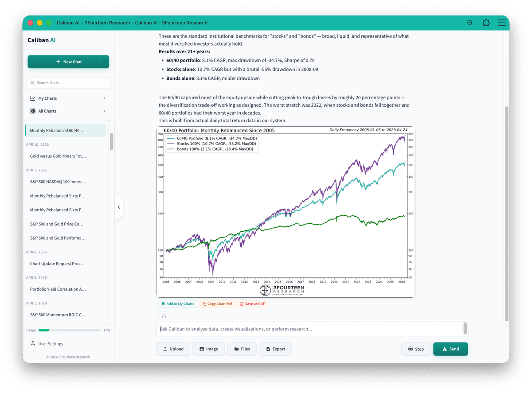Collapse the sidebar with the arrow handle

click(x=119, y=207)
